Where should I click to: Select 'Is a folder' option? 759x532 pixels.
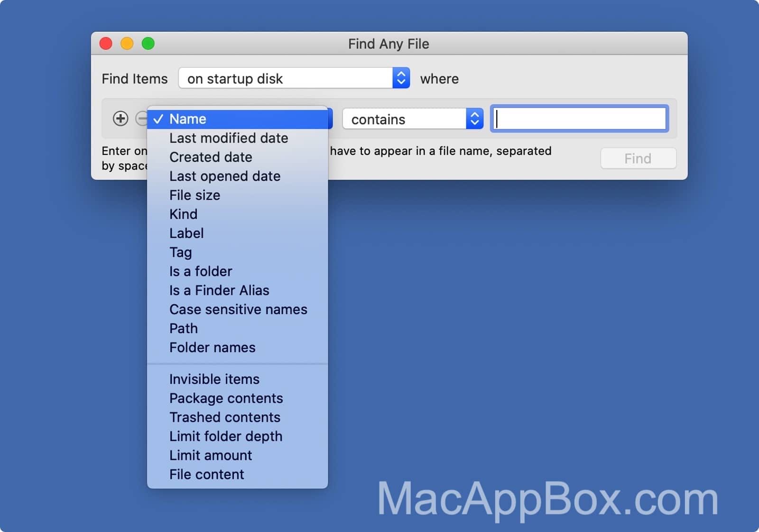click(x=237, y=271)
